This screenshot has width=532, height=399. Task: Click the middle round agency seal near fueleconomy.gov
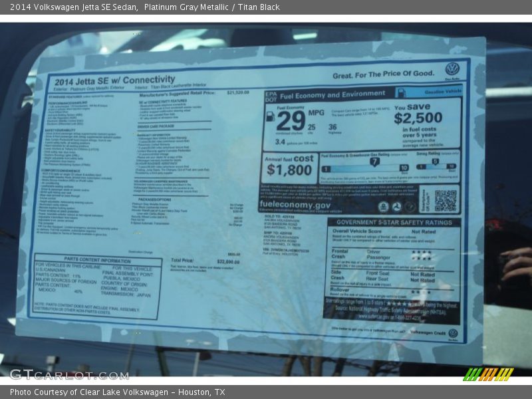pyautogui.click(x=396, y=207)
